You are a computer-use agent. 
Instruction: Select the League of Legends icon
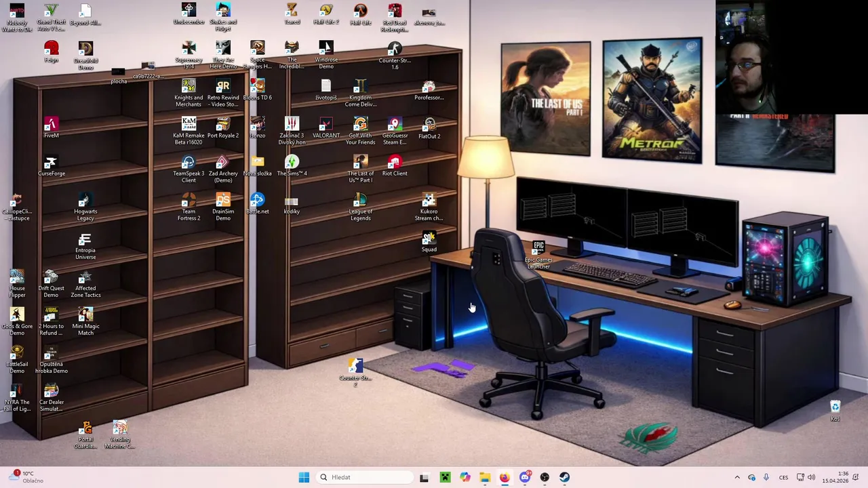(x=360, y=207)
